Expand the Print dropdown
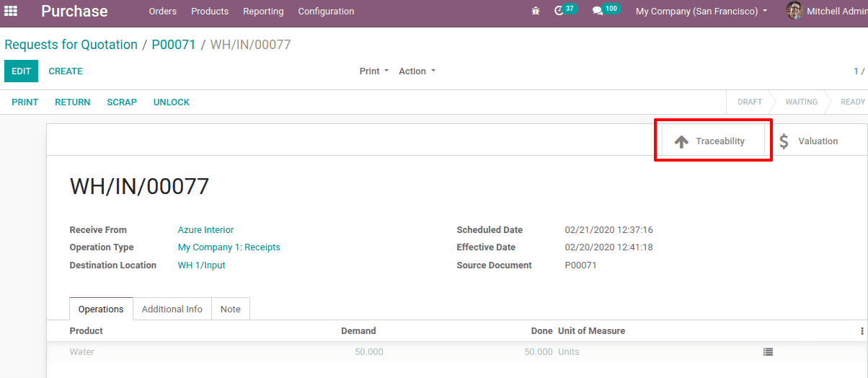868x378 pixels. (374, 71)
